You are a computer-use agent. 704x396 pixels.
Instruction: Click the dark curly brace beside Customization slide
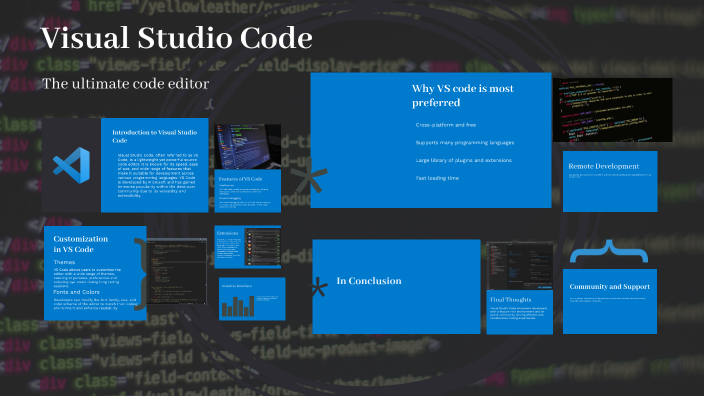(141, 273)
